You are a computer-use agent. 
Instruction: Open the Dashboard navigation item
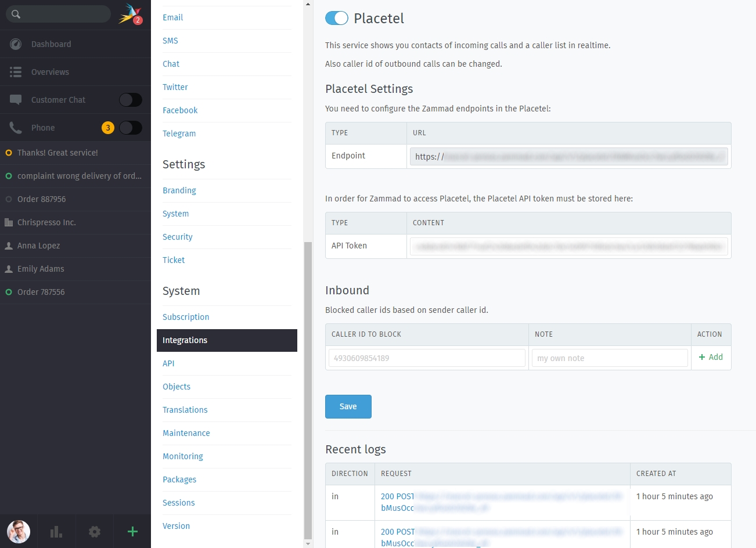(x=75, y=44)
